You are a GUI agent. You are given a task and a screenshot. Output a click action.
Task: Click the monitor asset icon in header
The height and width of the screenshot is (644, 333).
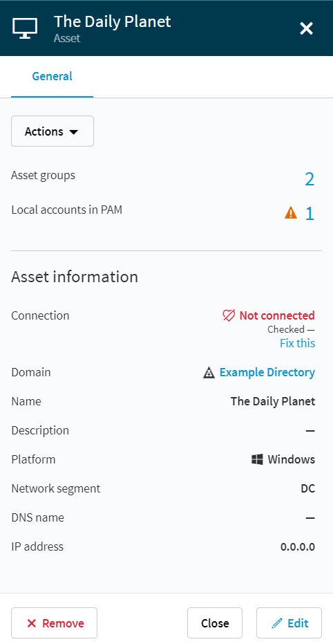click(25, 28)
